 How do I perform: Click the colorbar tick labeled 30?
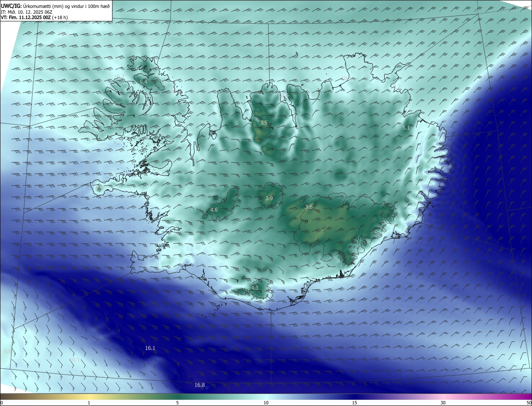pos(443,403)
